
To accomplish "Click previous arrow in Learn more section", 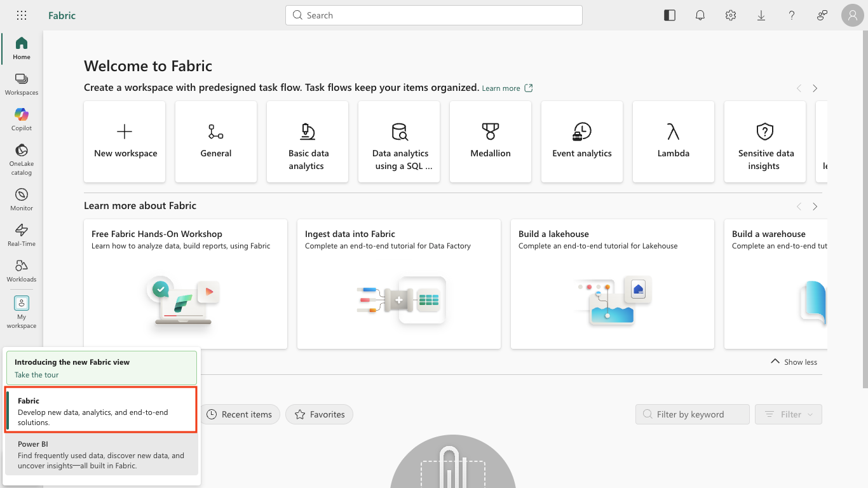I will click(x=799, y=207).
